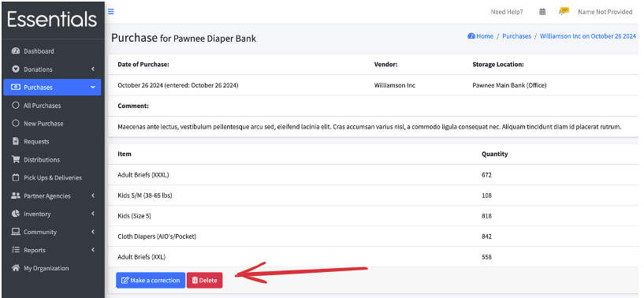Click the Home breadcrumb dashboard icon

(471, 36)
